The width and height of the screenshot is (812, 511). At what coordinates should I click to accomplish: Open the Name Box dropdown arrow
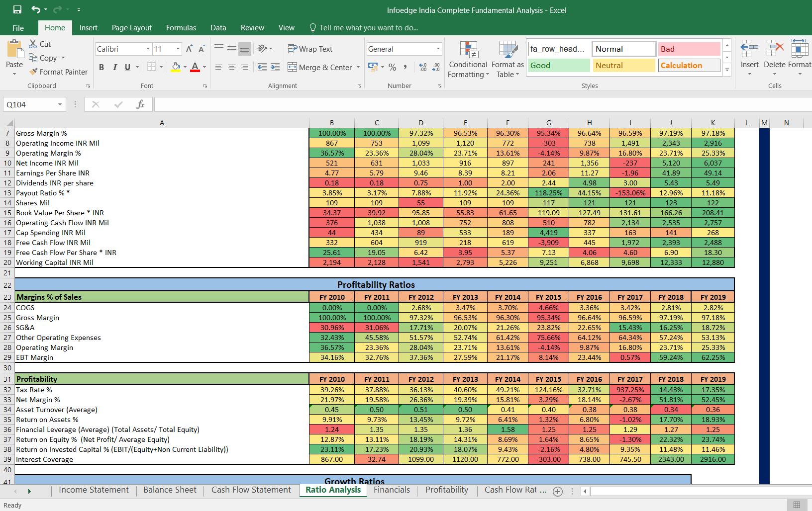tap(60, 104)
